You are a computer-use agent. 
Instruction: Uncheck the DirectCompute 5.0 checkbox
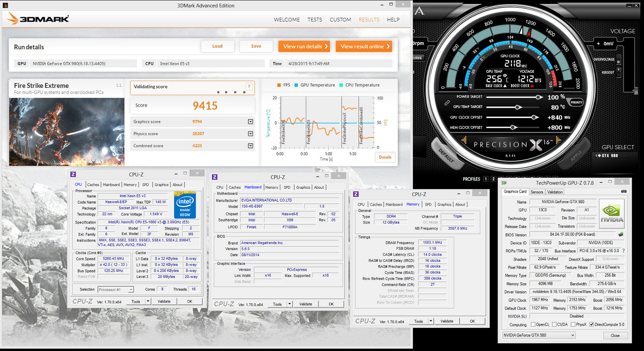(x=592, y=324)
